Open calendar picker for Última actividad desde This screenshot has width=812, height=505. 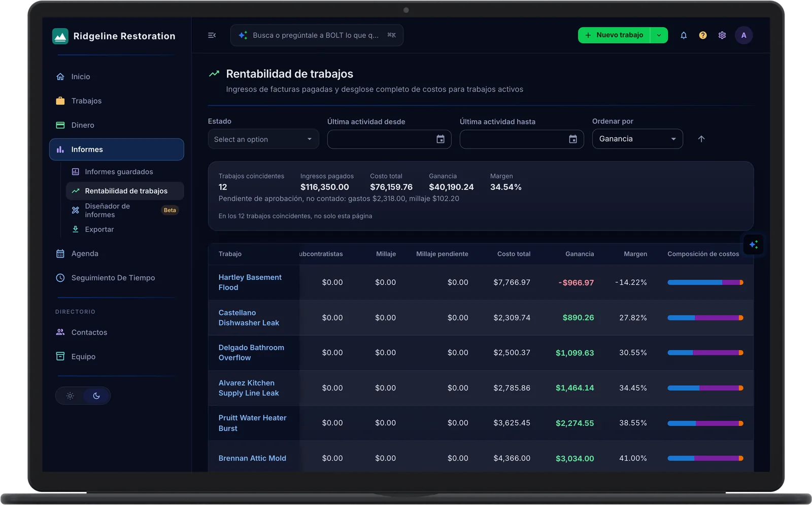pos(441,139)
